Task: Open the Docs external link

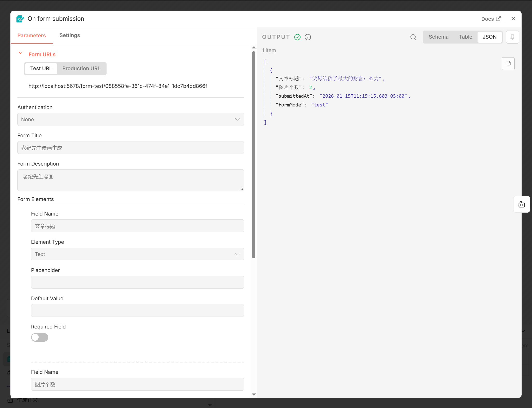Action: click(x=491, y=19)
